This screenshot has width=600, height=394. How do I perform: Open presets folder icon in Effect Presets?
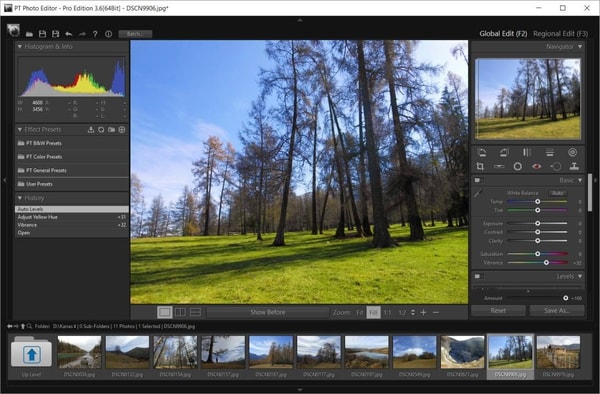(111, 130)
